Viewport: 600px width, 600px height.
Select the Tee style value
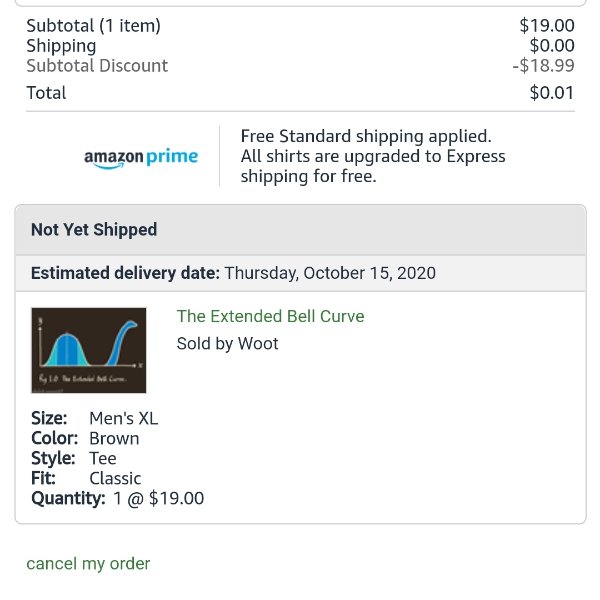click(x=103, y=458)
